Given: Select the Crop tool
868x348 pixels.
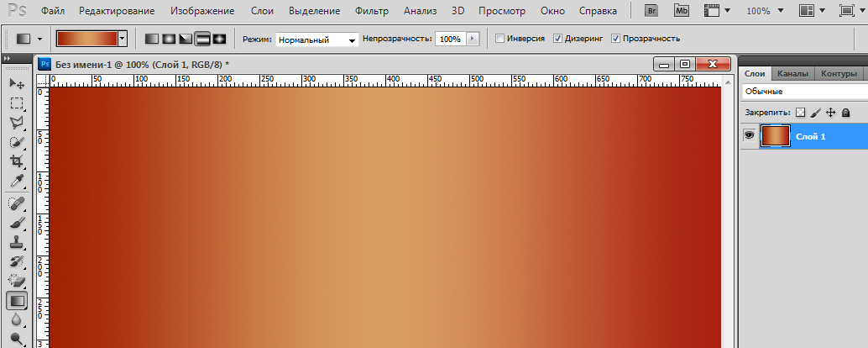Looking at the screenshot, I should click(x=17, y=161).
